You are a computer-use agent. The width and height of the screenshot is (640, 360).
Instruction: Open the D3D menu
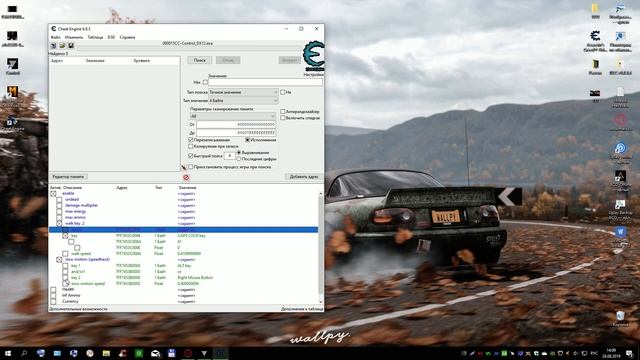[x=111, y=37]
